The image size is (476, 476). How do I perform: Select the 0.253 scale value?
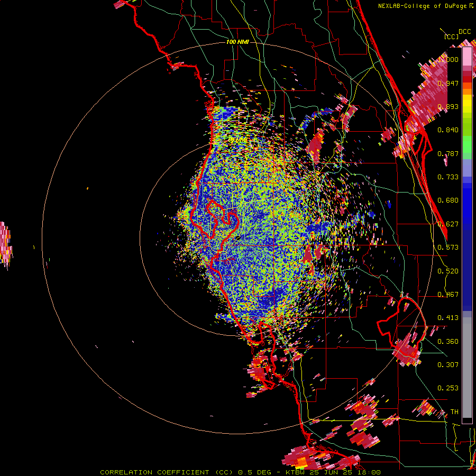[448, 388]
